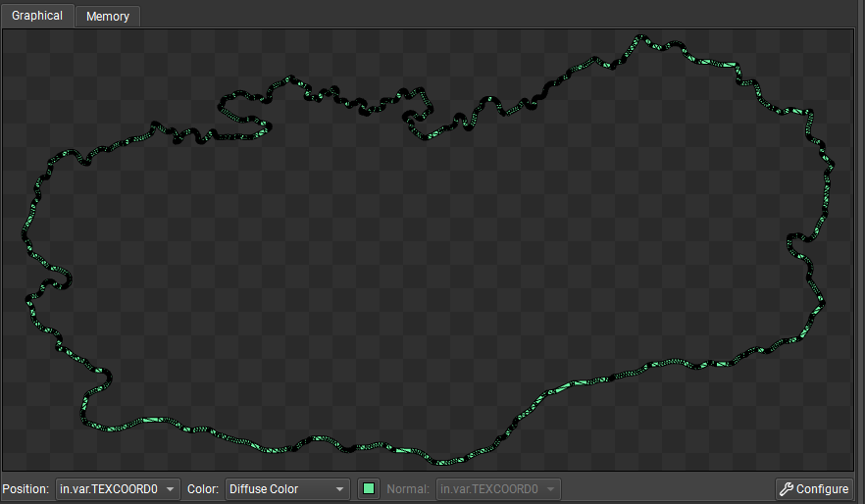Click the green diffuse color swatch
The image size is (865, 504).
(x=369, y=489)
